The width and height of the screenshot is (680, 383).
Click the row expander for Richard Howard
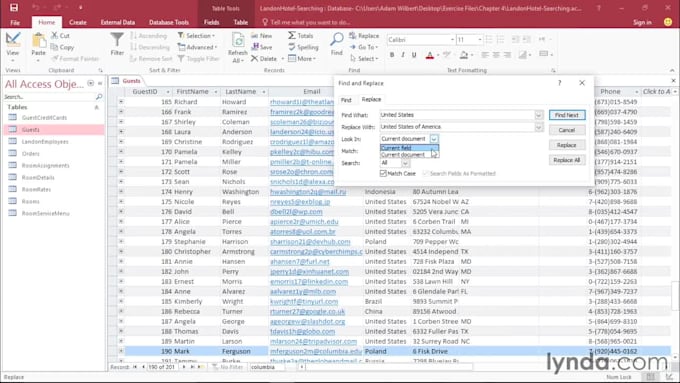tap(121, 101)
